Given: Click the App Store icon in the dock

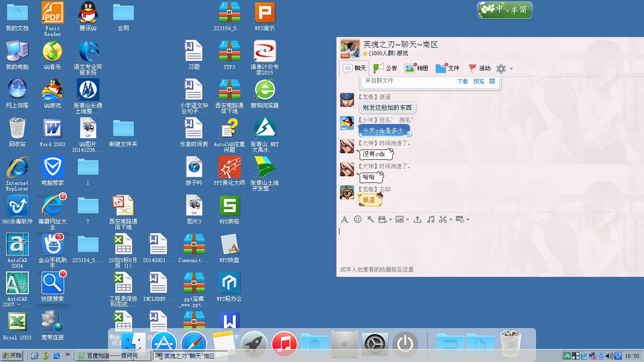Looking at the screenshot, I should (164, 344).
